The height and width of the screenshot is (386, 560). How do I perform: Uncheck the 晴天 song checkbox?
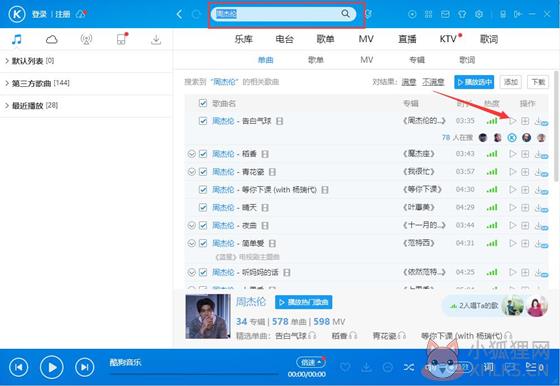point(203,207)
